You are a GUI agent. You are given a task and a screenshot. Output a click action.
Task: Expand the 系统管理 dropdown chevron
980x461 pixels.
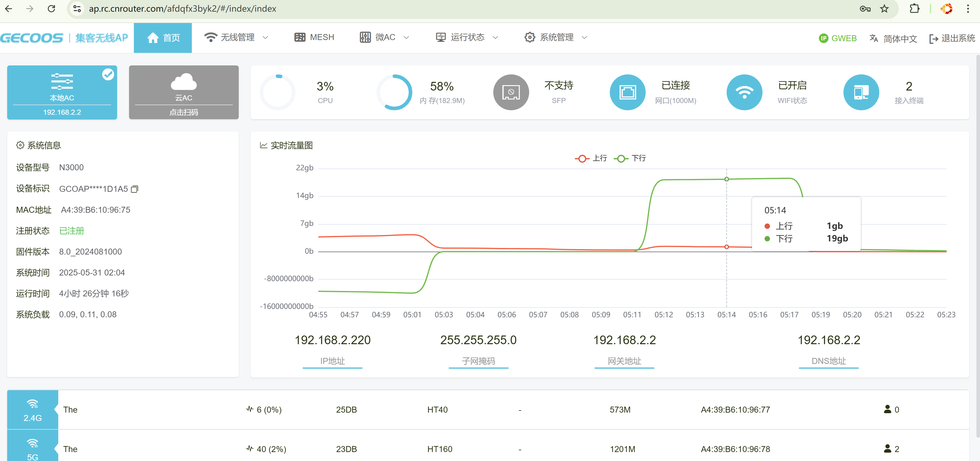[584, 37]
